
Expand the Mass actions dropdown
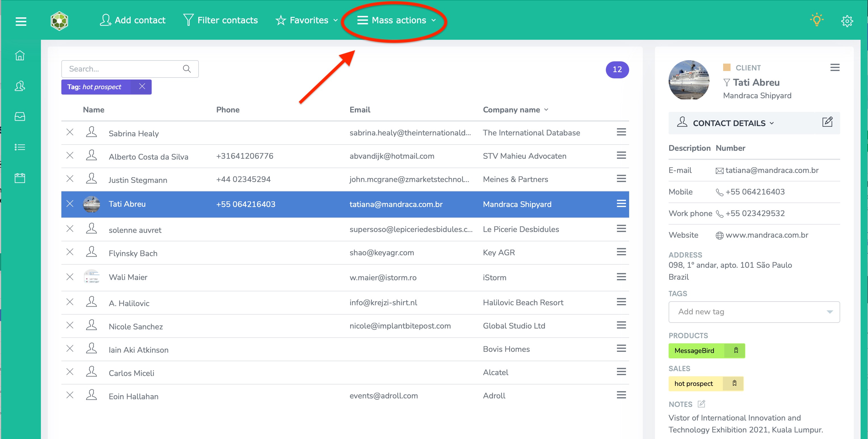[397, 20]
